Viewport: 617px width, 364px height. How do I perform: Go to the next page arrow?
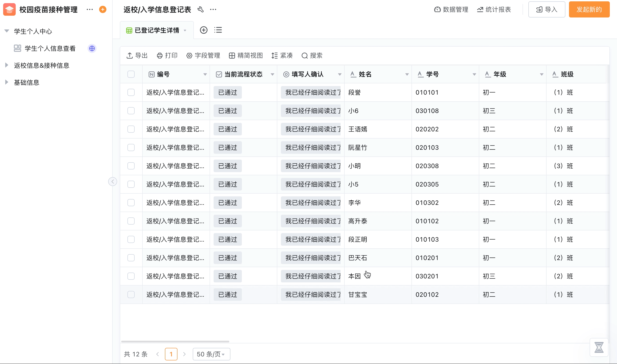(x=184, y=354)
